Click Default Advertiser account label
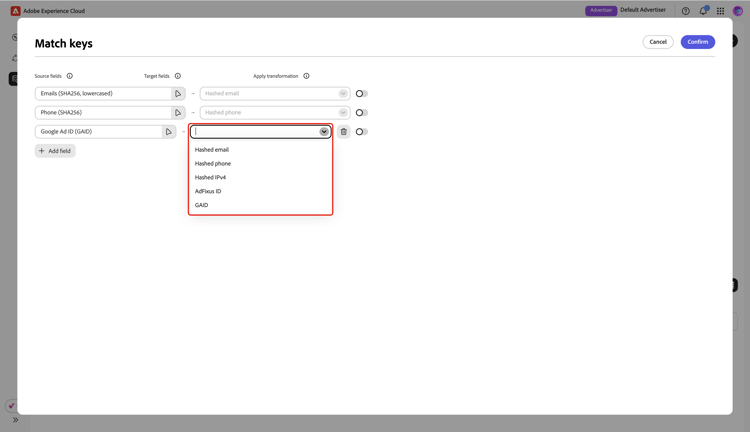750x432 pixels. [643, 10]
